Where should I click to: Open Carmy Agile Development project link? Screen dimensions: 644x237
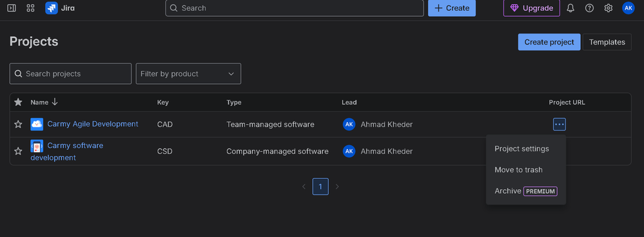93,124
